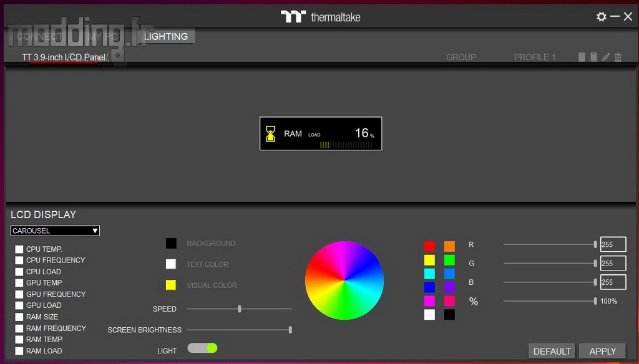The width and height of the screenshot is (639, 364).
Task: Click the G channel slider handle
Action: tap(595, 263)
